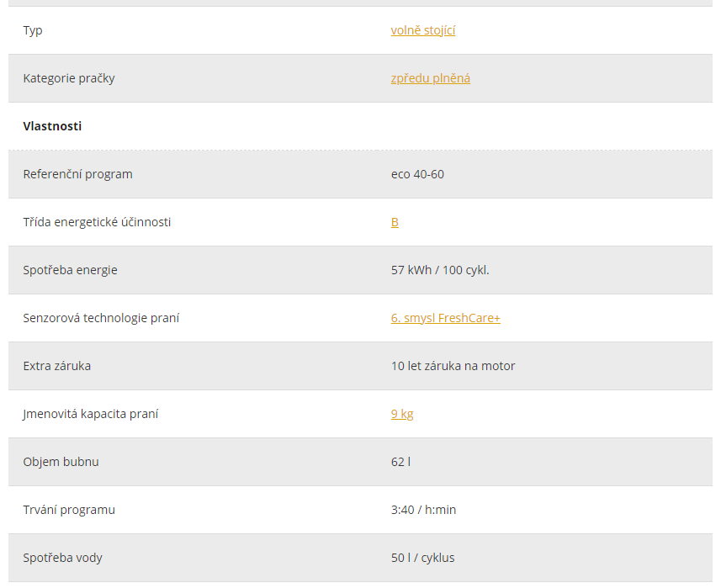Select the '10 let záruka na motor' text
721x588 pixels.
[453, 366]
